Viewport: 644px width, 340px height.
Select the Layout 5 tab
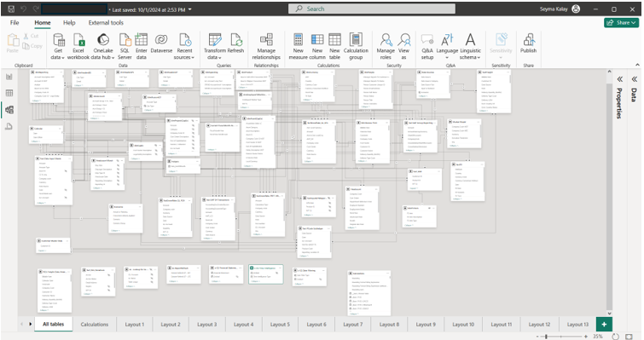280,324
